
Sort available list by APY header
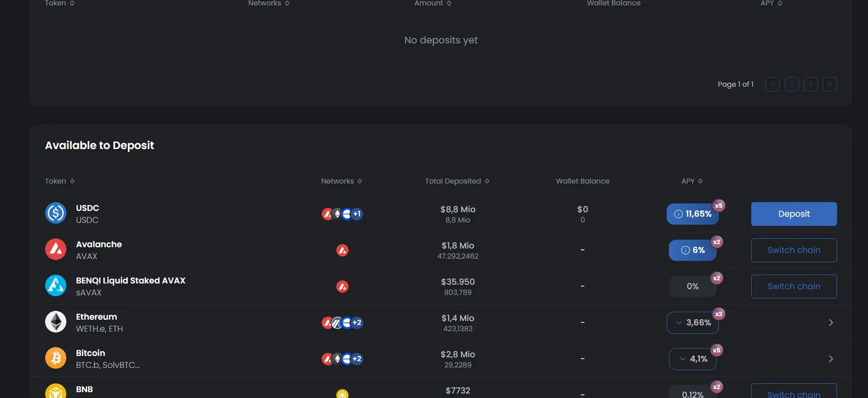pos(692,181)
